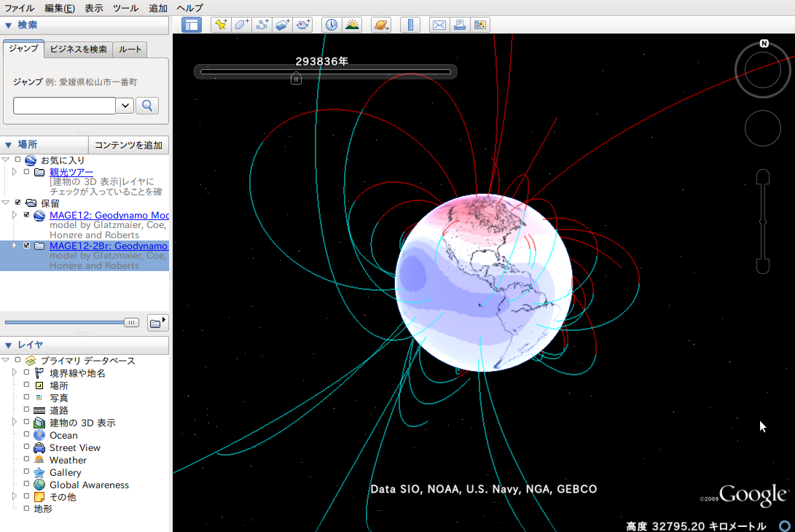
Task: Open the historical imagery clock icon
Action: pos(332,25)
